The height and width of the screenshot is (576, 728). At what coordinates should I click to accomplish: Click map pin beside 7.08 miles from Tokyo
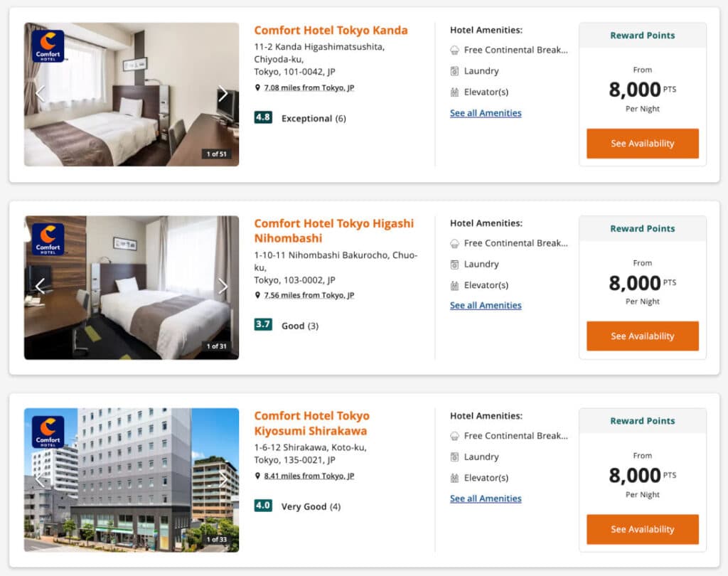click(257, 88)
